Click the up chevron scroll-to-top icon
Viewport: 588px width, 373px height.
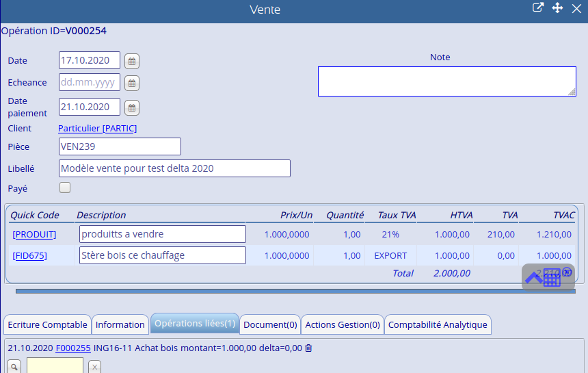[533, 278]
